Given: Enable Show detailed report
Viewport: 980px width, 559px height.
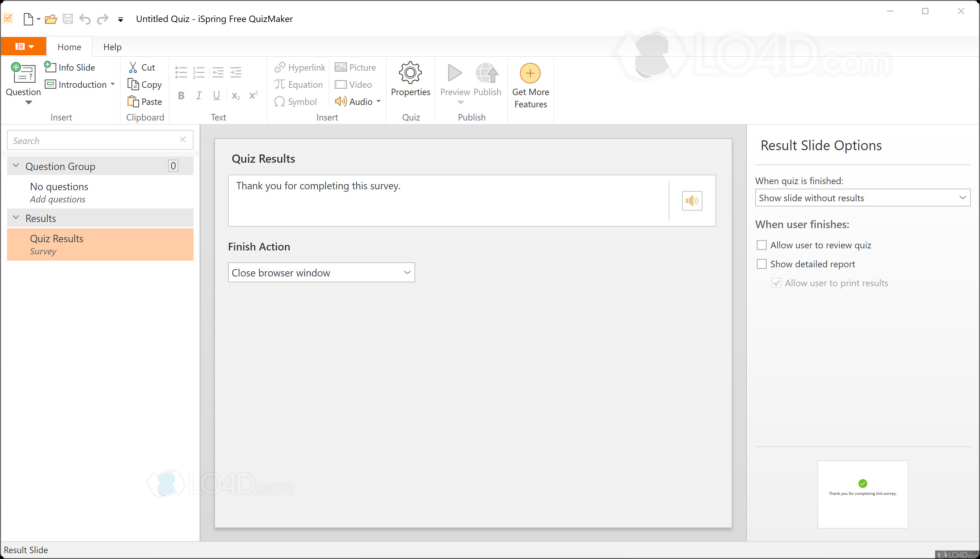Looking at the screenshot, I should (x=762, y=264).
